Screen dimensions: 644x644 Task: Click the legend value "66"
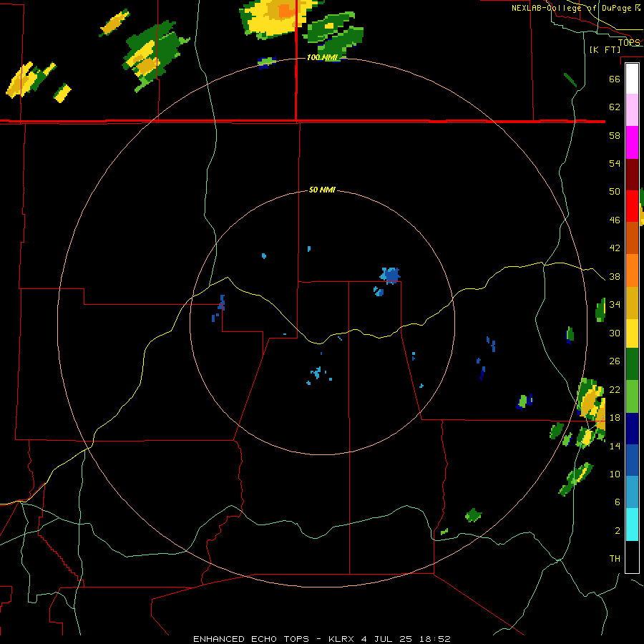[x=615, y=79]
